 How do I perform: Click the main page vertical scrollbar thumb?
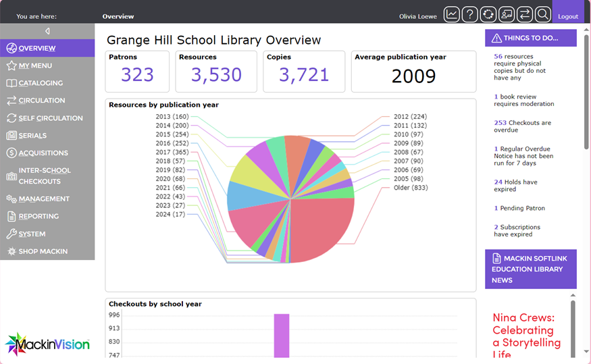coord(586,92)
